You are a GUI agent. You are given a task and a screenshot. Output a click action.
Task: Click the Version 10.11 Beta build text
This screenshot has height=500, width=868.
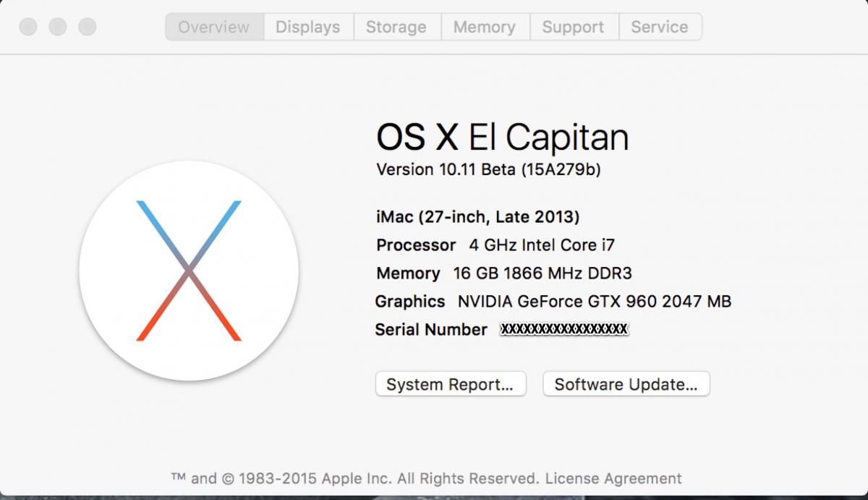[489, 170]
